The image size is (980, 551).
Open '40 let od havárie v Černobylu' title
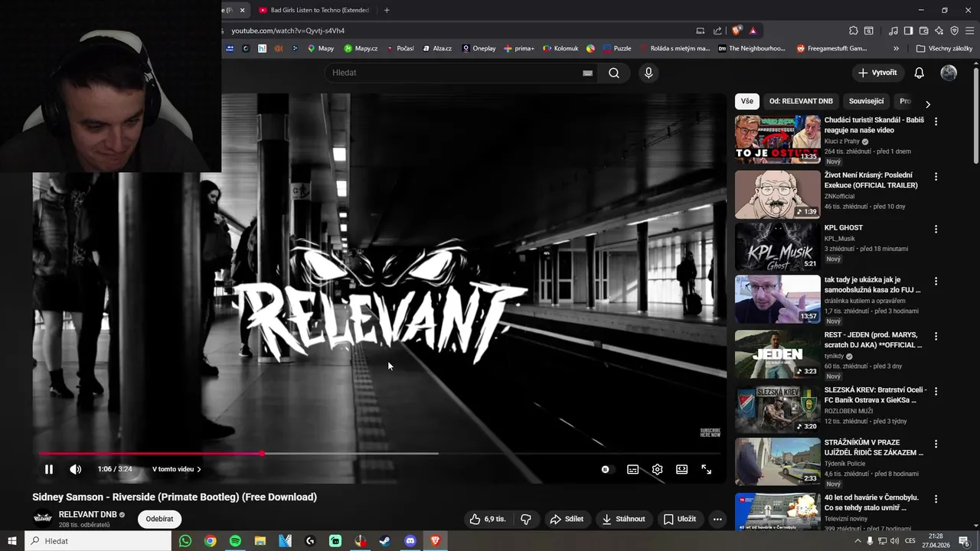[x=871, y=503]
